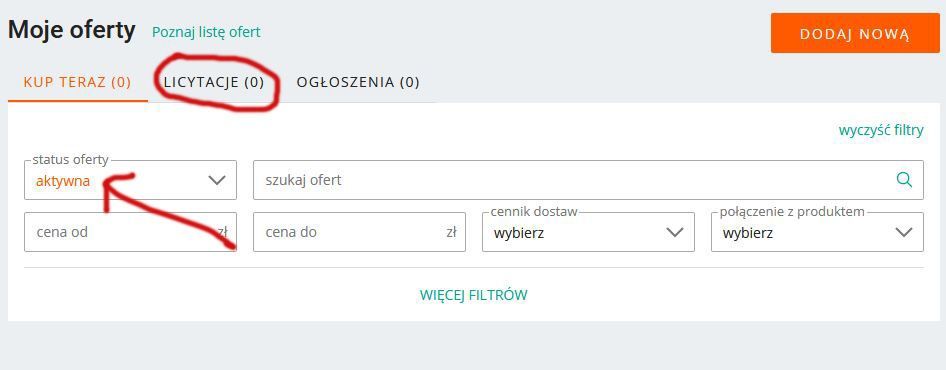Open 'wybierz' under cennik dostaw
This screenshot has width=946, height=370.
519,233
